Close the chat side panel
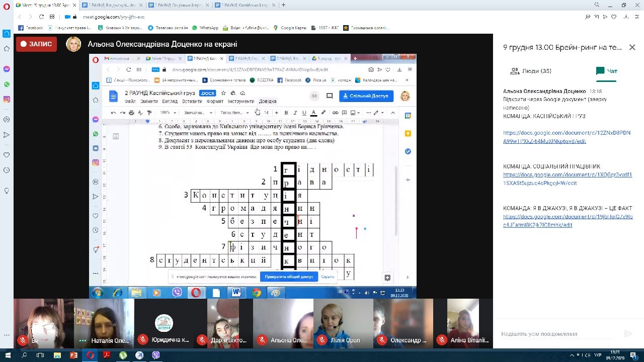The image size is (644, 362). click(x=632, y=47)
